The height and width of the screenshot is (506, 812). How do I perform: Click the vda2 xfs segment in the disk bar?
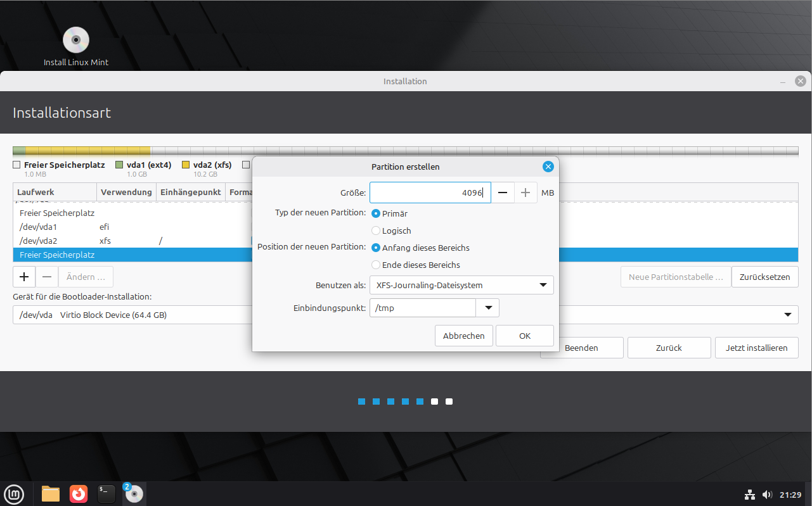(87, 151)
